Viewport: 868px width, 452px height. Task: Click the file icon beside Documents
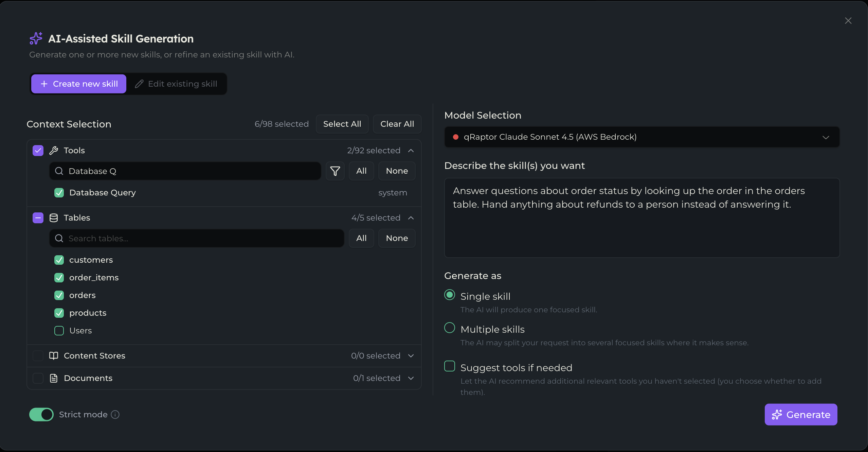[x=54, y=378]
